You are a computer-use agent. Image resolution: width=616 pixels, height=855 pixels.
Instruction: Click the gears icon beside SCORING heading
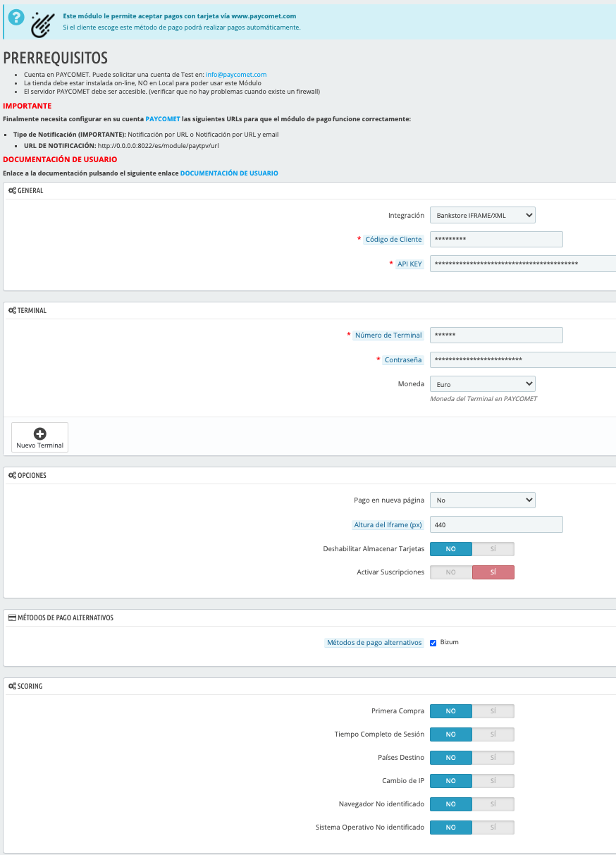pyautogui.click(x=12, y=687)
